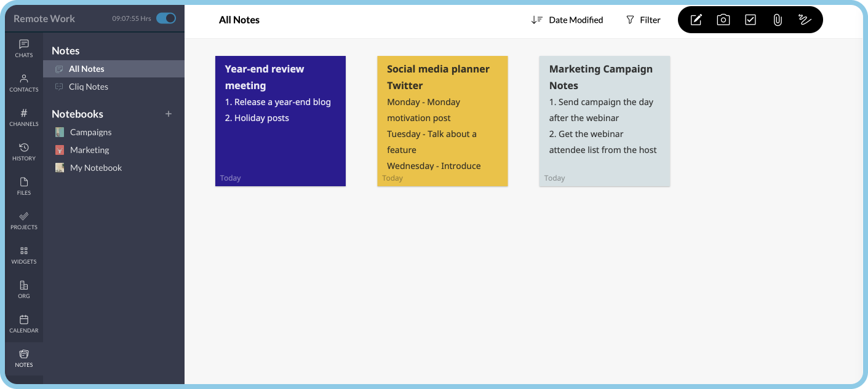Toggle the Remote Work check-in switch
This screenshot has height=389, width=868.
166,18
